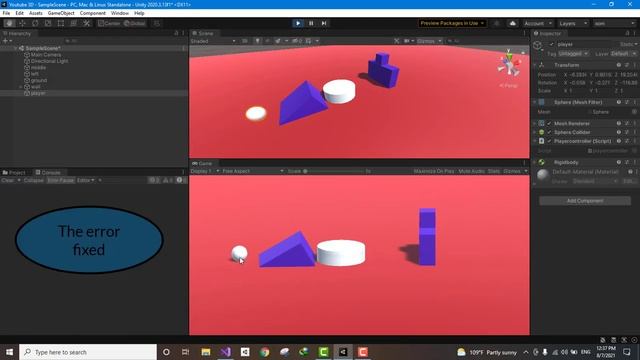The width and height of the screenshot is (640, 360).
Task: Open component tools cross icon in Scene toolbar
Action: (396, 41)
